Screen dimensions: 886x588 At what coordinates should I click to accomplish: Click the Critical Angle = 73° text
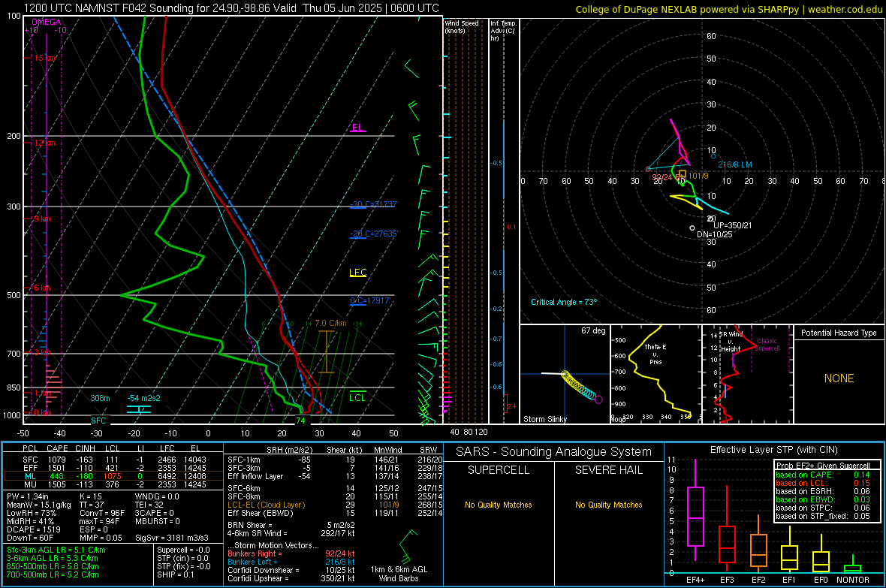click(564, 302)
